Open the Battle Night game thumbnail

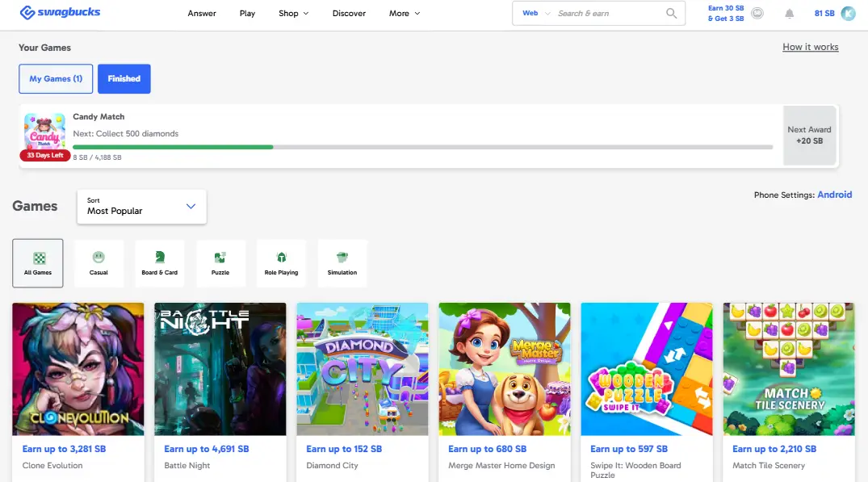(x=220, y=369)
